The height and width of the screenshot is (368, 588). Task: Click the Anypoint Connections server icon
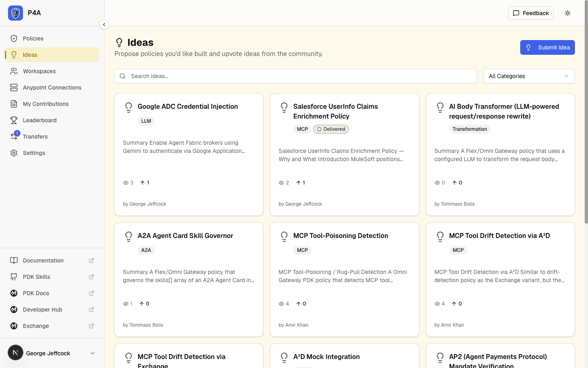click(x=14, y=88)
